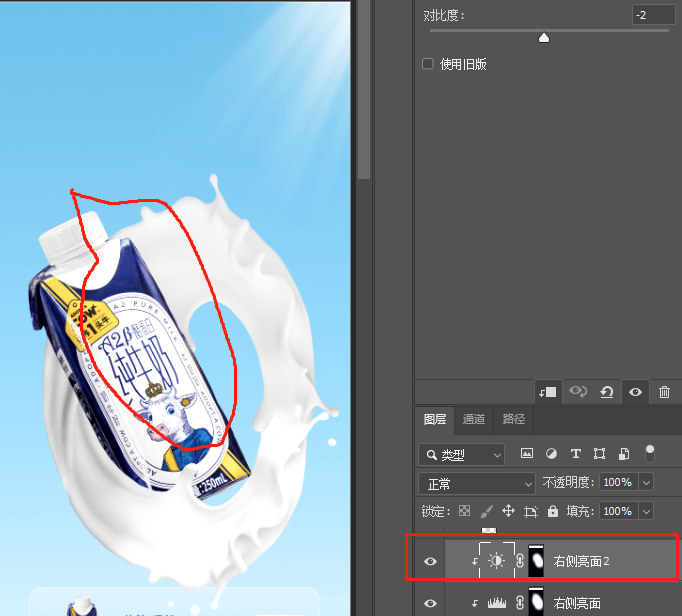Open the 不透明度 slider arrow
The image size is (682, 616).
pos(646,482)
